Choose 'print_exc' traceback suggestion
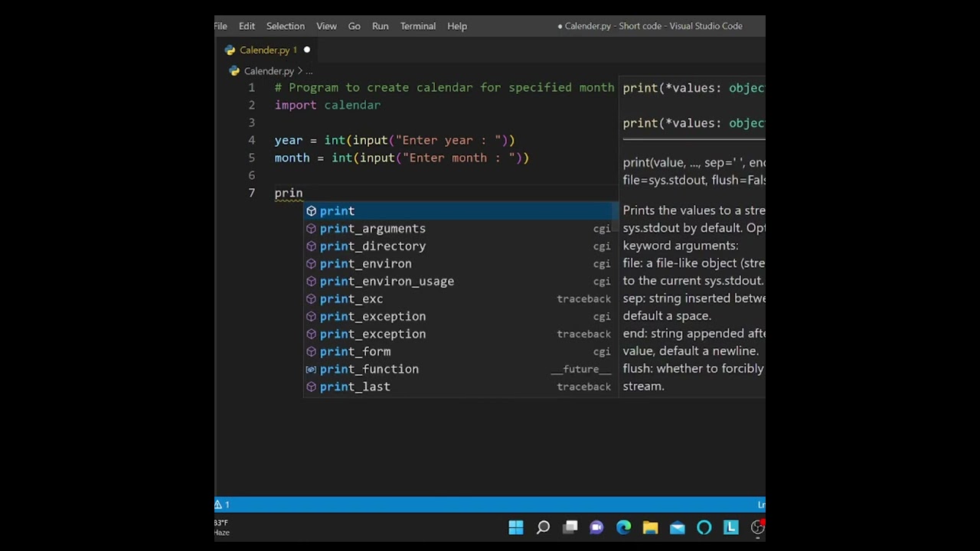Viewport: 980px width, 551px height. pos(460,298)
